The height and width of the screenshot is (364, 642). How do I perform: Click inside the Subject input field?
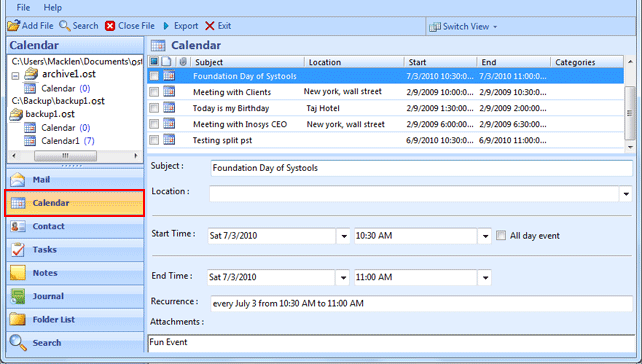coord(422,168)
